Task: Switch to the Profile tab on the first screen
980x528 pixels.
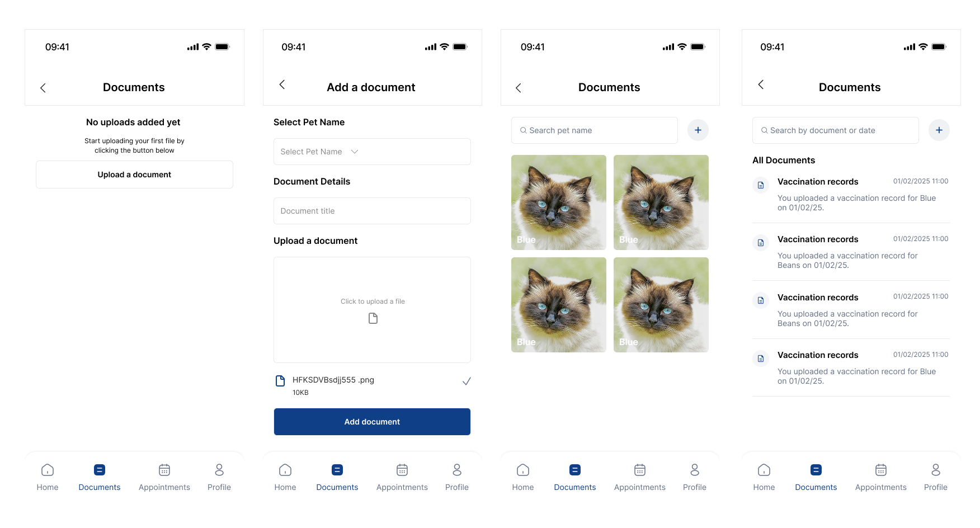Action: pos(219,477)
